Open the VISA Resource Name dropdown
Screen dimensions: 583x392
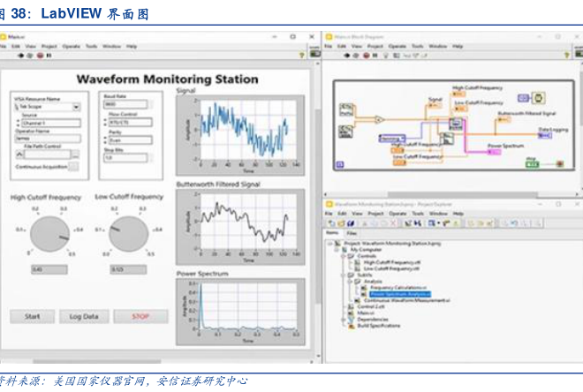[x=76, y=107]
